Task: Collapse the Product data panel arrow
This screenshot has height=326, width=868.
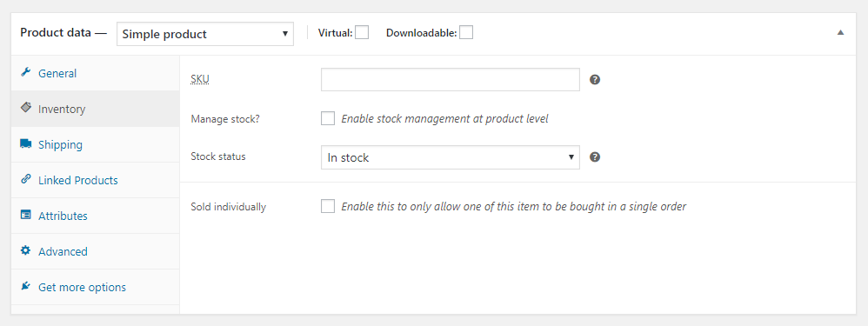Action: [x=840, y=33]
